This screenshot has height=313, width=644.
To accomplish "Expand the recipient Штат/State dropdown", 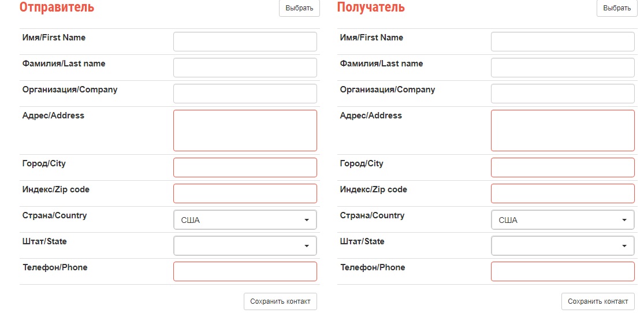I will [x=563, y=246].
